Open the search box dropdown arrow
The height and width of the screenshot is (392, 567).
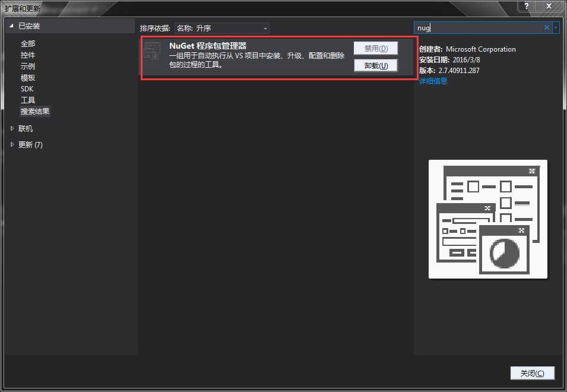tap(556, 27)
